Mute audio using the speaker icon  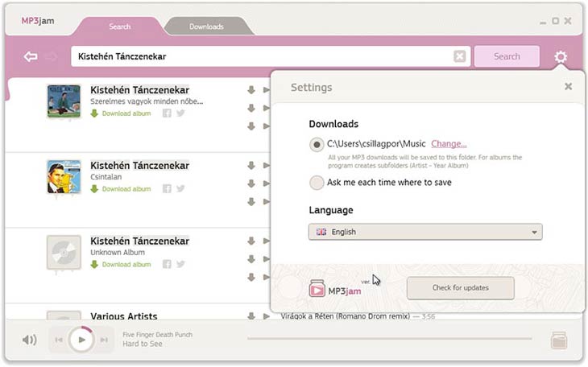click(30, 340)
